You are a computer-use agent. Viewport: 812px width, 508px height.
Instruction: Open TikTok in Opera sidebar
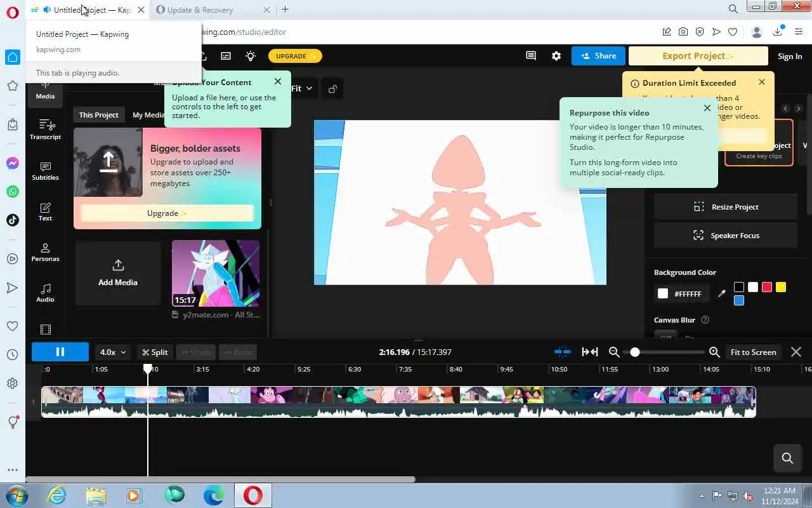[x=12, y=220]
